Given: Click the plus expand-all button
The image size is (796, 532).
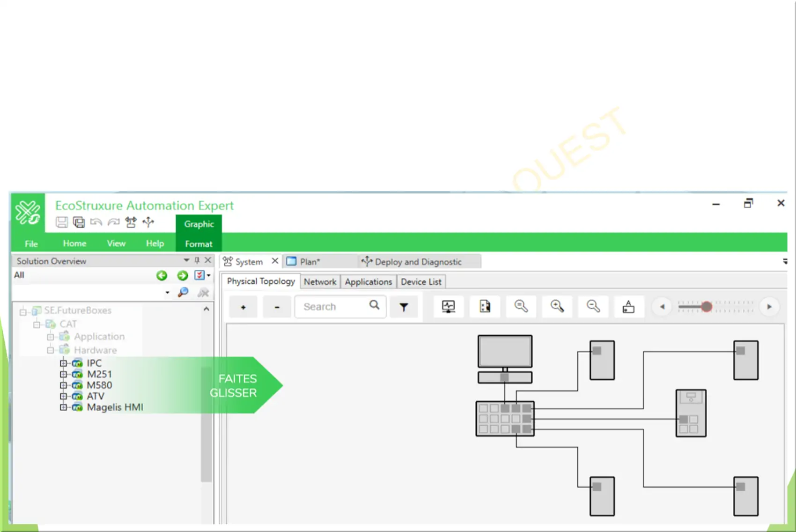Looking at the screenshot, I should click(243, 307).
